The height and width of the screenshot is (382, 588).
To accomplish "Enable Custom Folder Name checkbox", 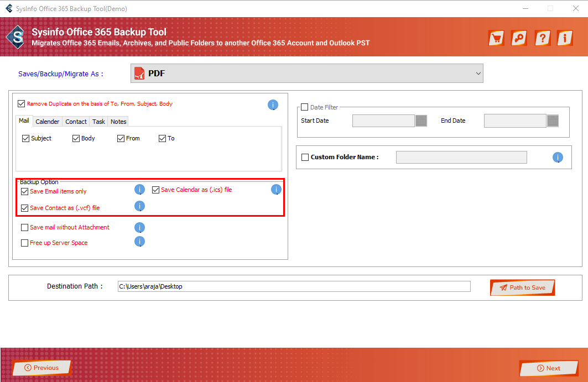I will (305, 157).
